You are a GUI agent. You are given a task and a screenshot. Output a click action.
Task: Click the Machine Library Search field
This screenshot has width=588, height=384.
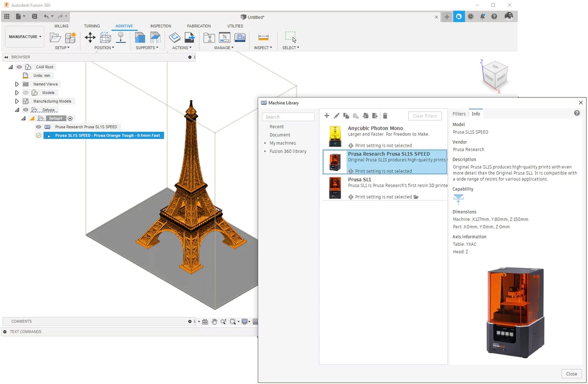[289, 117]
